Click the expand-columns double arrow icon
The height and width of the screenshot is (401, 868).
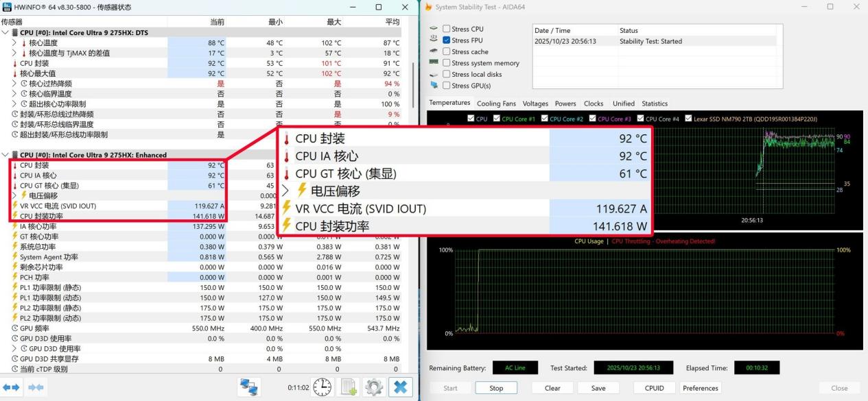click(10, 387)
